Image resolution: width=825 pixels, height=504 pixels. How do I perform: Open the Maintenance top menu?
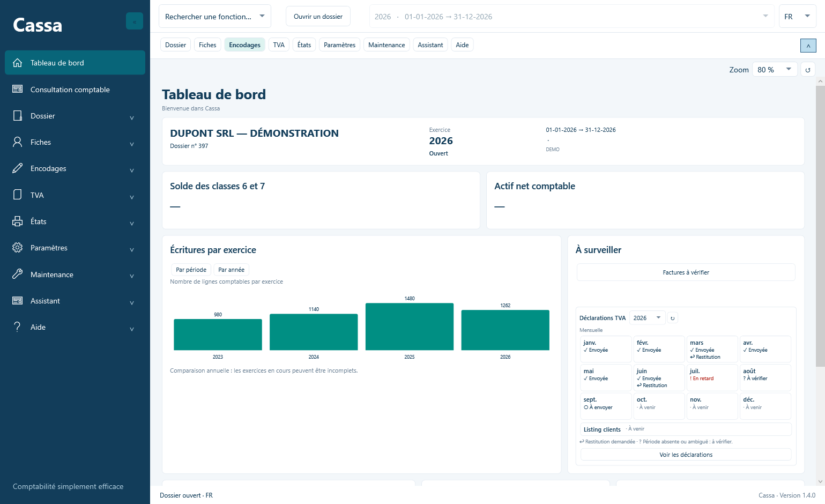387,45
